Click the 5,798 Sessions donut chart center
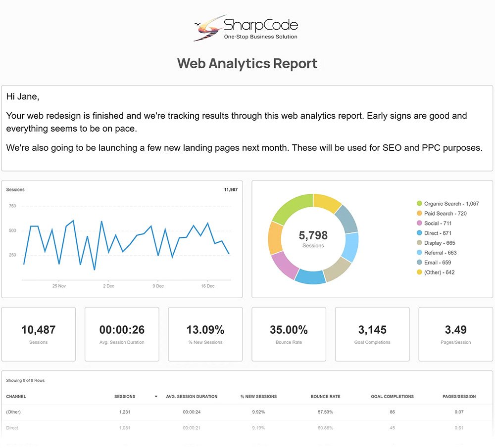The width and height of the screenshot is (495, 448). click(313, 238)
